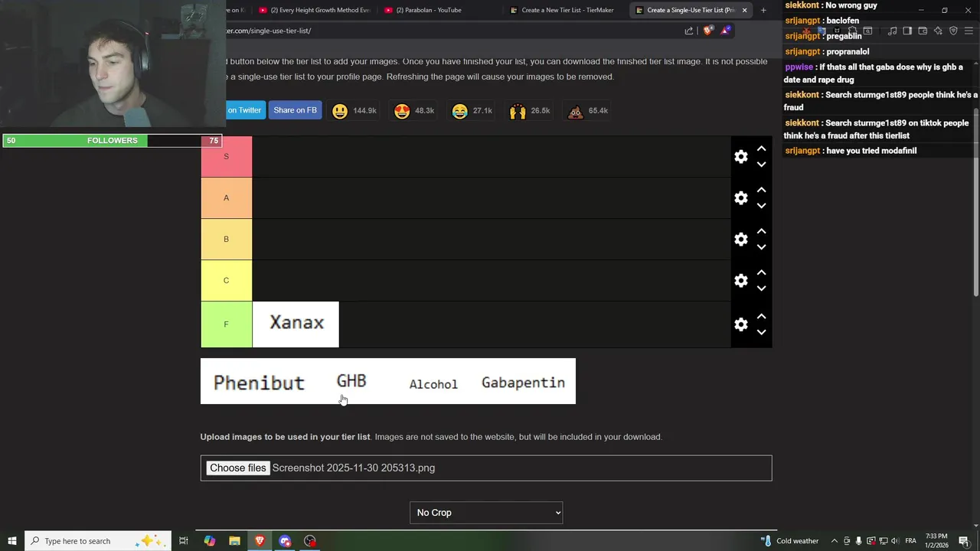
Task: Move the B tier row up
Action: click(761, 231)
